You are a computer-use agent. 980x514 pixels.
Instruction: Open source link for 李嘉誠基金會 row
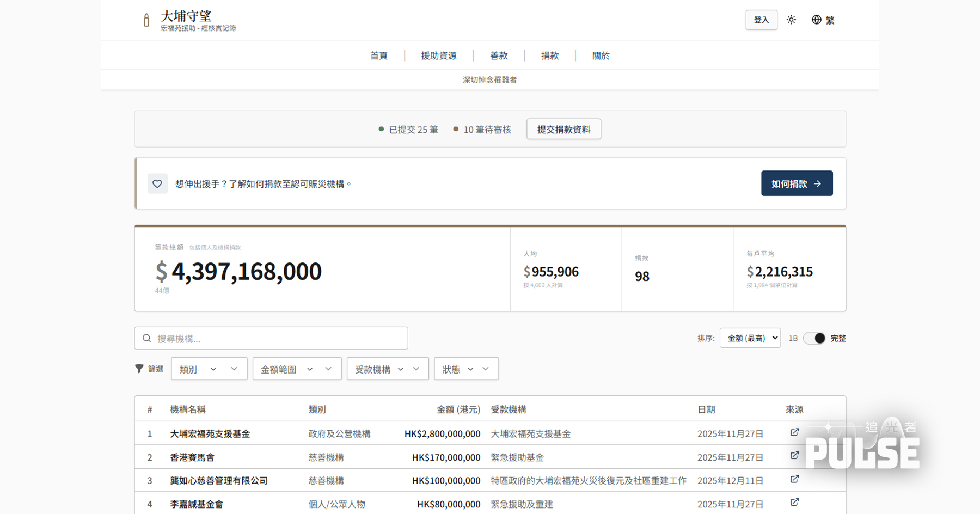click(794, 503)
